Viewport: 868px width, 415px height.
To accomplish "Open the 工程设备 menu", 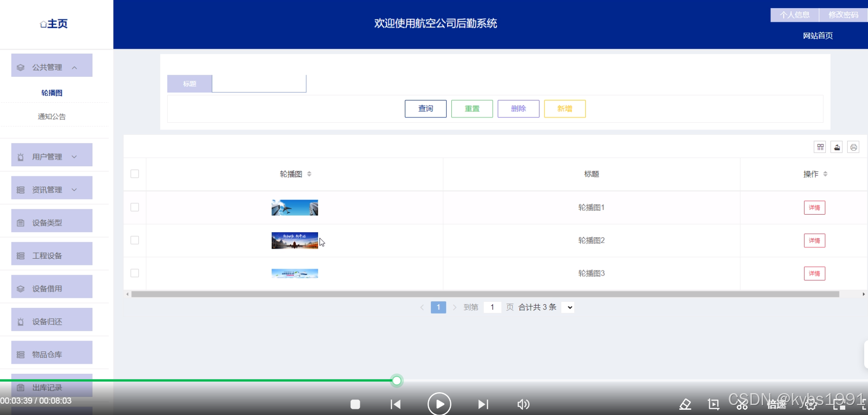I will click(52, 254).
